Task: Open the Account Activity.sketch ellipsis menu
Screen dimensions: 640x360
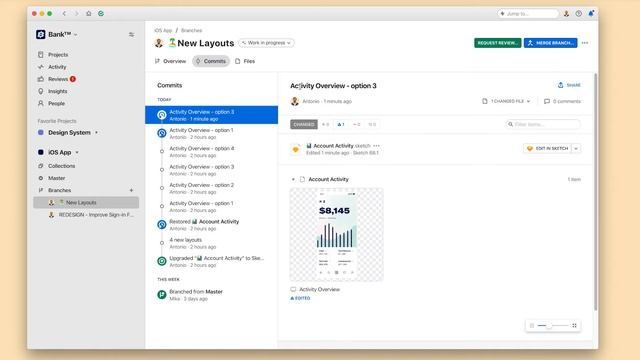Action: click(376, 146)
